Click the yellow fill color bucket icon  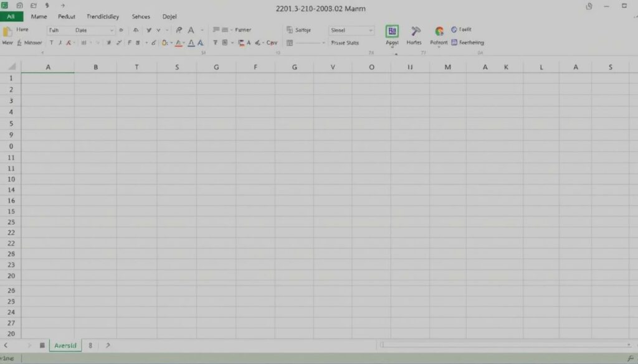click(x=164, y=43)
